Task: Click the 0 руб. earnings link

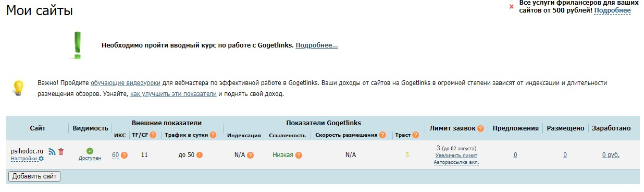Action: (611, 155)
